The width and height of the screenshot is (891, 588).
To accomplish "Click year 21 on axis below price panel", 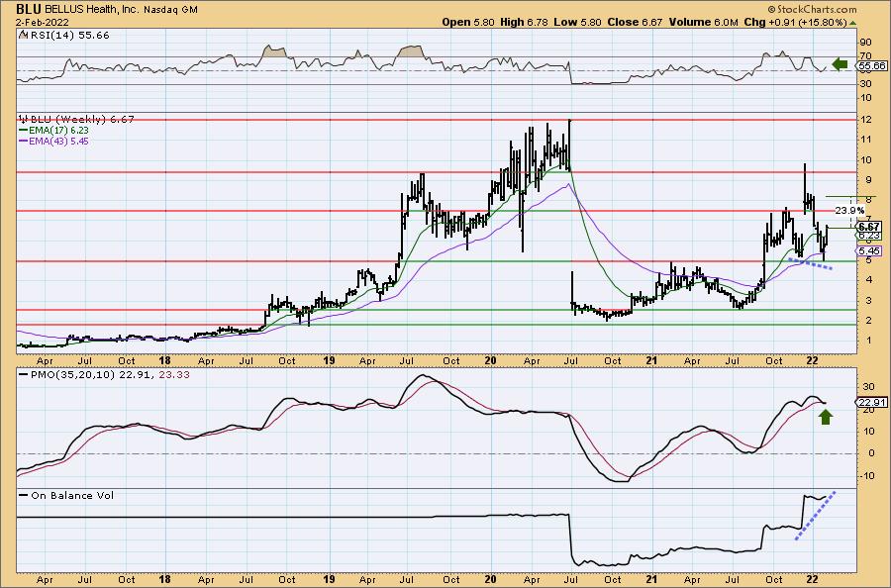I will click(x=651, y=360).
